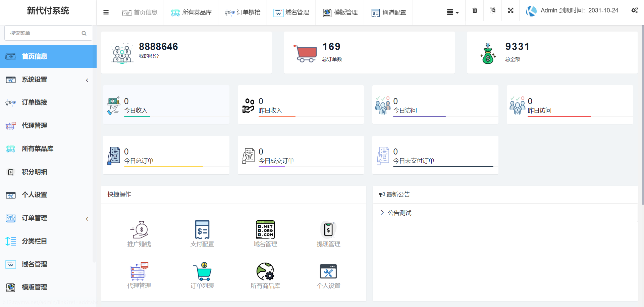The image size is (644, 307).
Task: Open 推广赚钱 quick action icon
Action: tap(139, 230)
